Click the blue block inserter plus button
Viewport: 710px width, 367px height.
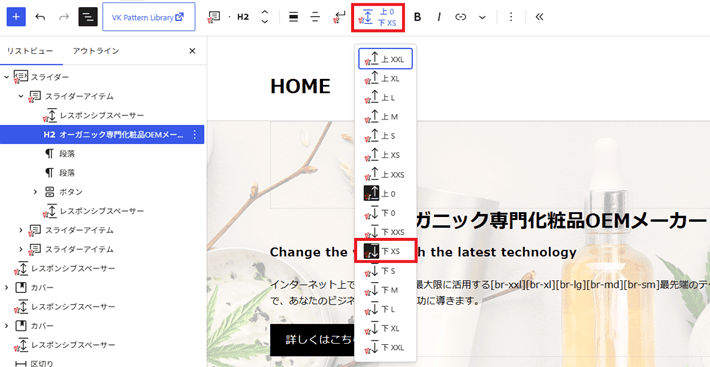[x=16, y=17]
